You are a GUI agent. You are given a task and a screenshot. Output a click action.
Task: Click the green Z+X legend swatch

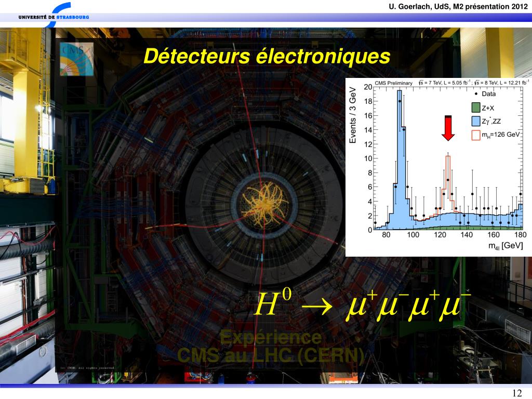click(476, 108)
